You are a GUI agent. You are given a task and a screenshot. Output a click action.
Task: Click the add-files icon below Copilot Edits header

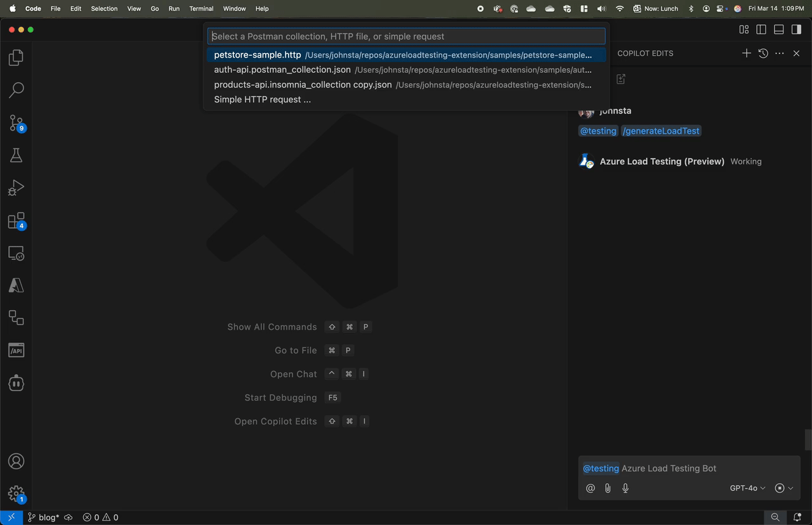pos(621,79)
